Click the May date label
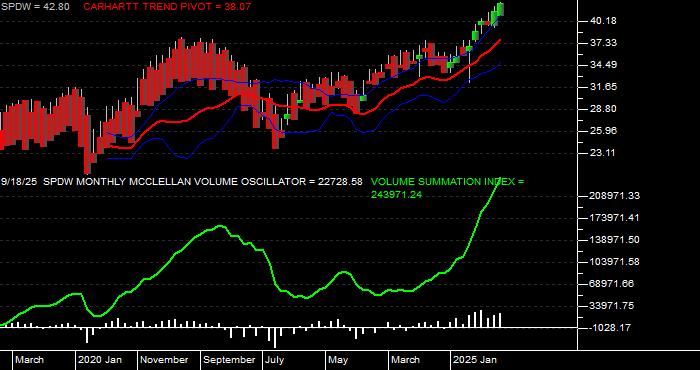 pyautogui.click(x=339, y=361)
